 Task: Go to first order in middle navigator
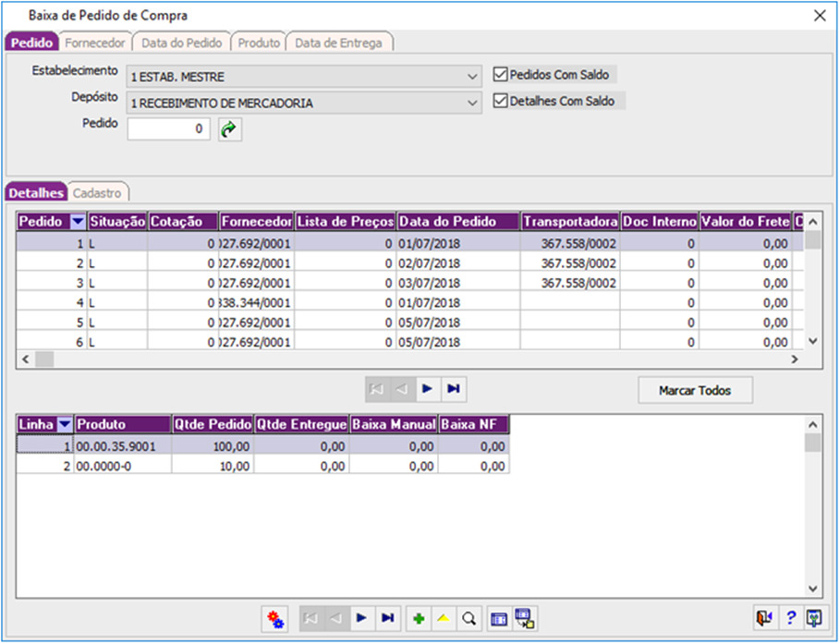(x=377, y=389)
